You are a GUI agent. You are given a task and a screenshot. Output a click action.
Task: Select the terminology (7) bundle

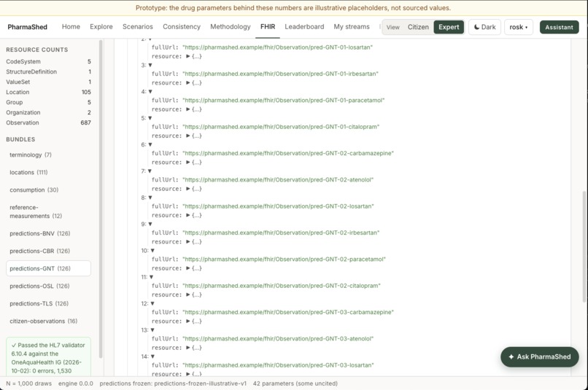tap(48, 155)
